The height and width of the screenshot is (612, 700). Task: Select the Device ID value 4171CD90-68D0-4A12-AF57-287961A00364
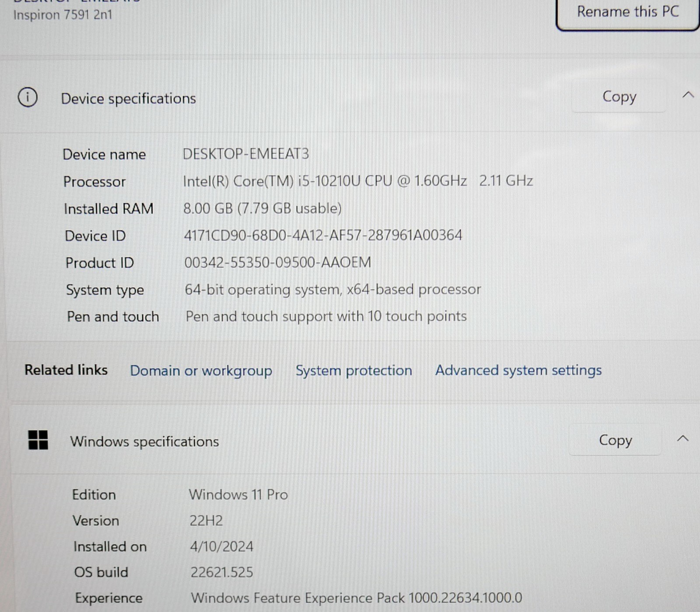(323, 235)
